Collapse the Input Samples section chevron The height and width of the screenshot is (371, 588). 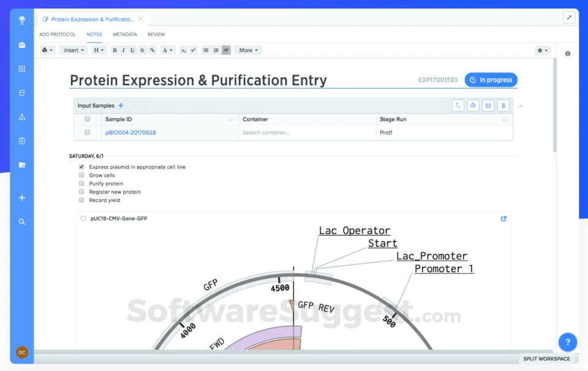coord(521,105)
